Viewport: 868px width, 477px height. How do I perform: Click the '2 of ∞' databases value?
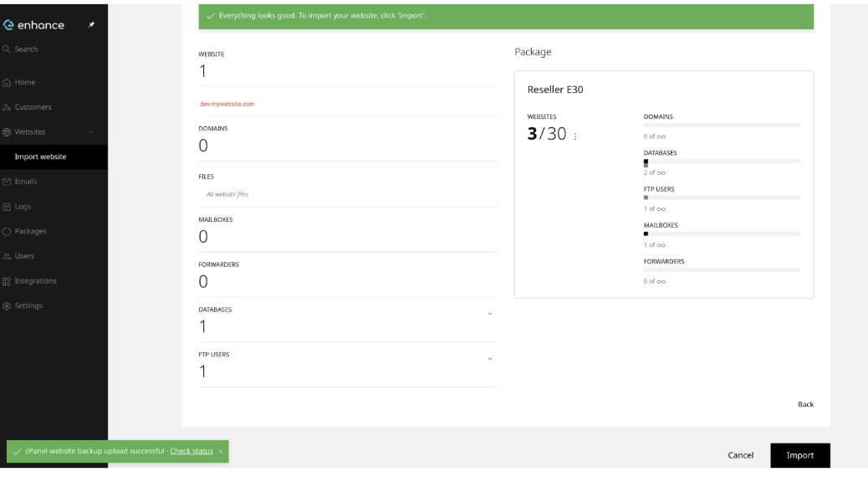(654, 173)
